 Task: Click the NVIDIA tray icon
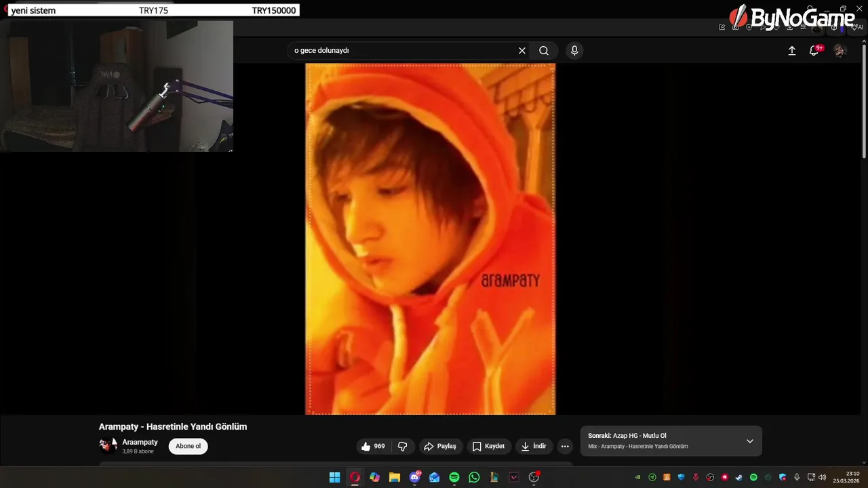[x=637, y=477]
